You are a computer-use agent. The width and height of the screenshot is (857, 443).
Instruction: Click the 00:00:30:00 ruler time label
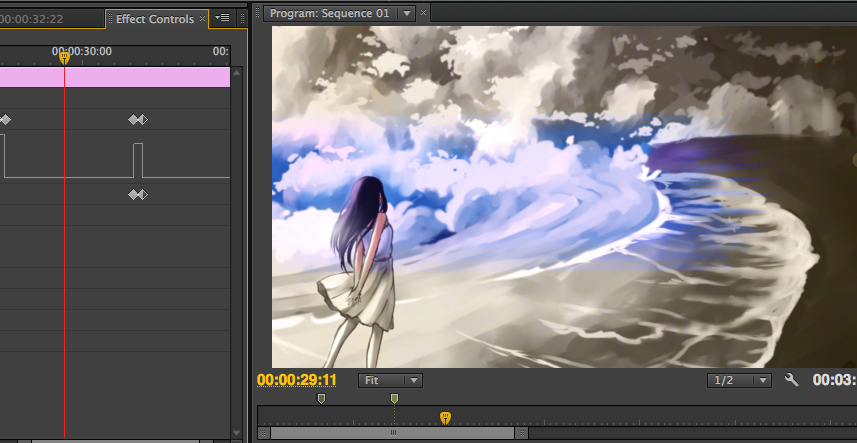click(x=82, y=51)
